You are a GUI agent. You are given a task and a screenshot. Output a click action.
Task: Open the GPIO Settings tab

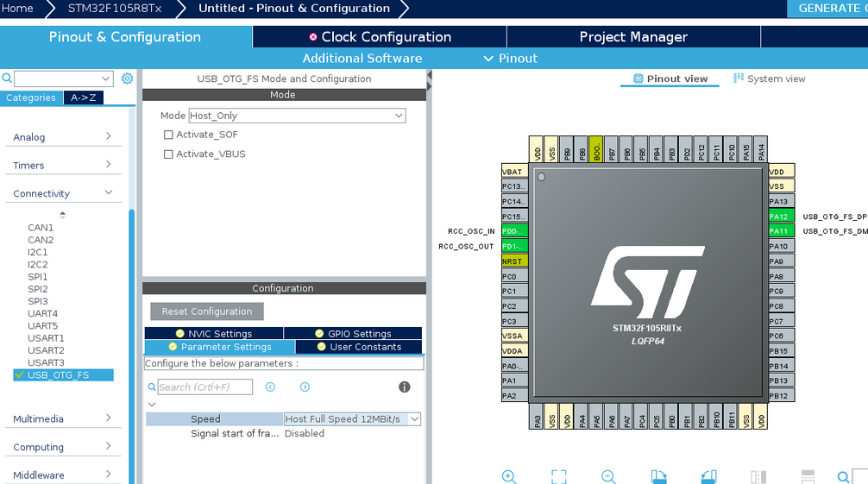click(353, 333)
